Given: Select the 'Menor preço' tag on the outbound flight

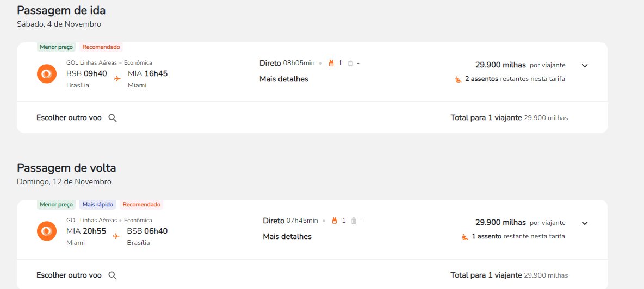Looking at the screenshot, I should pyautogui.click(x=56, y=47).
